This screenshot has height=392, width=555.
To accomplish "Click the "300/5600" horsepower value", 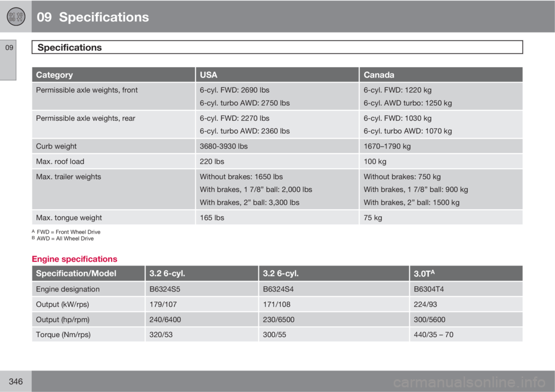I will pos(430,320).
